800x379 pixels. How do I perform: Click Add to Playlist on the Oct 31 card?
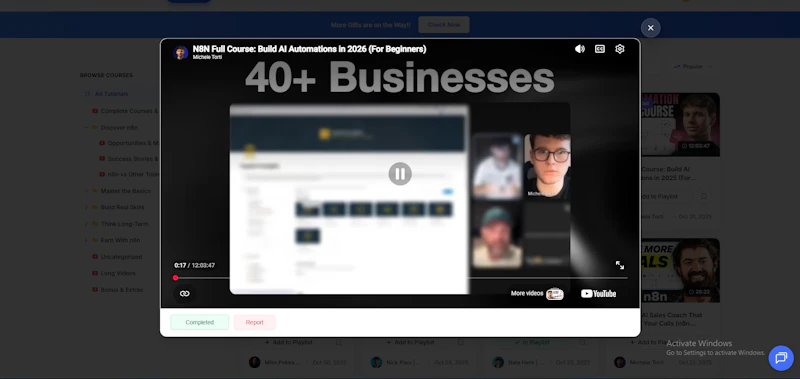666,196
